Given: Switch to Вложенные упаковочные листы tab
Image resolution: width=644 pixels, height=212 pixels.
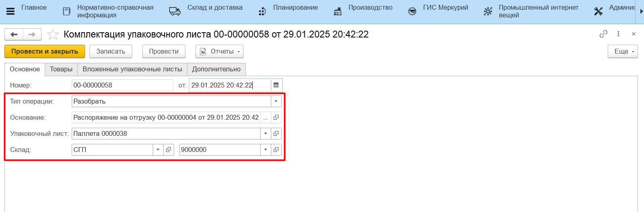Looking at the screenshot, I should (x=132, y=69).
